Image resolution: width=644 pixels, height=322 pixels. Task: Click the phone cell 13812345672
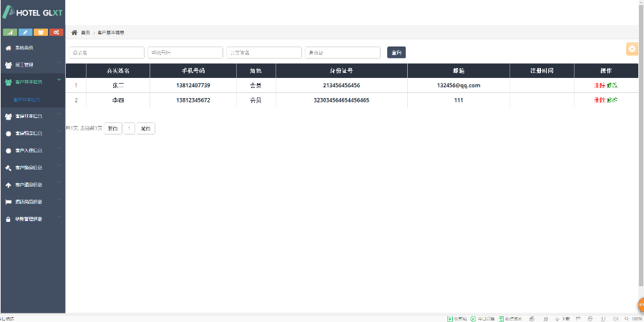tap(193, 100)
